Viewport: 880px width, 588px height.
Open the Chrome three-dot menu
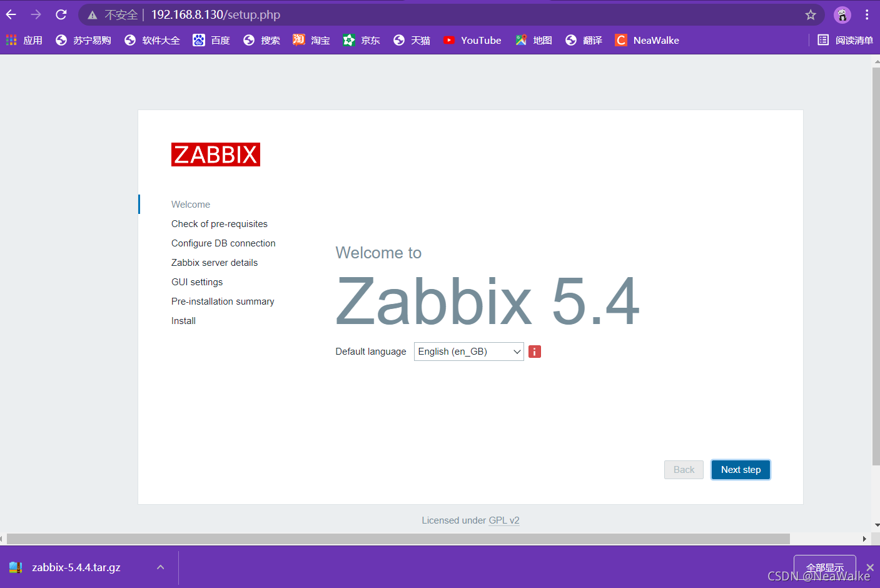867,14
